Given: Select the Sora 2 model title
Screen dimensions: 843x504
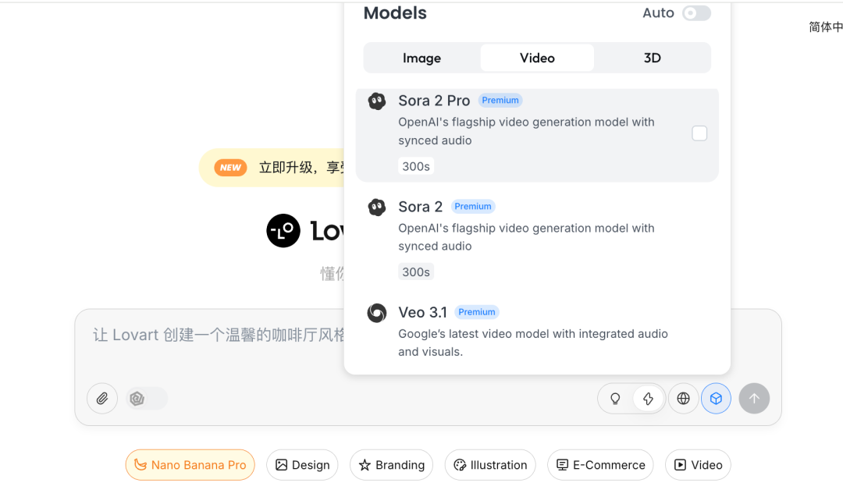Looking at the screenshot, I should coord(421,207).
